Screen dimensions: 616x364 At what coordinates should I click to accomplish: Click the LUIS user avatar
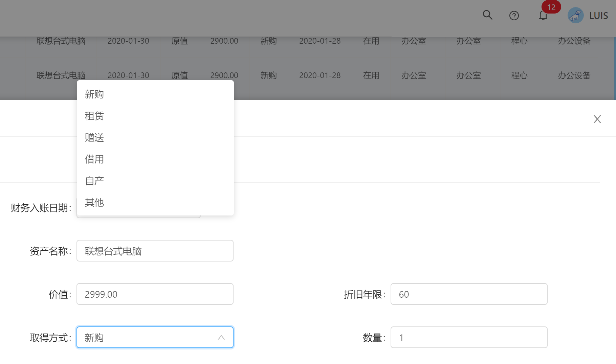[575, 15]
